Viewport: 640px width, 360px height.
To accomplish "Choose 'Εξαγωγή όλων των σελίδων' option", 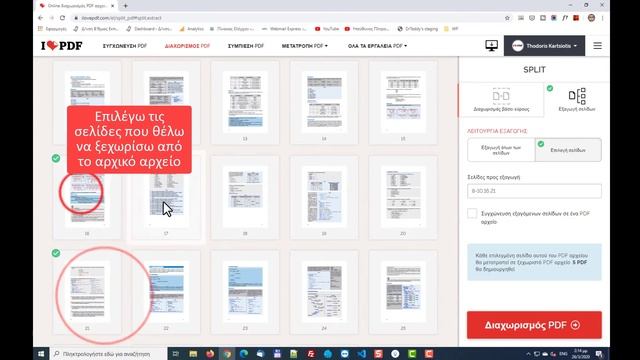I will [x=501, y=150].
